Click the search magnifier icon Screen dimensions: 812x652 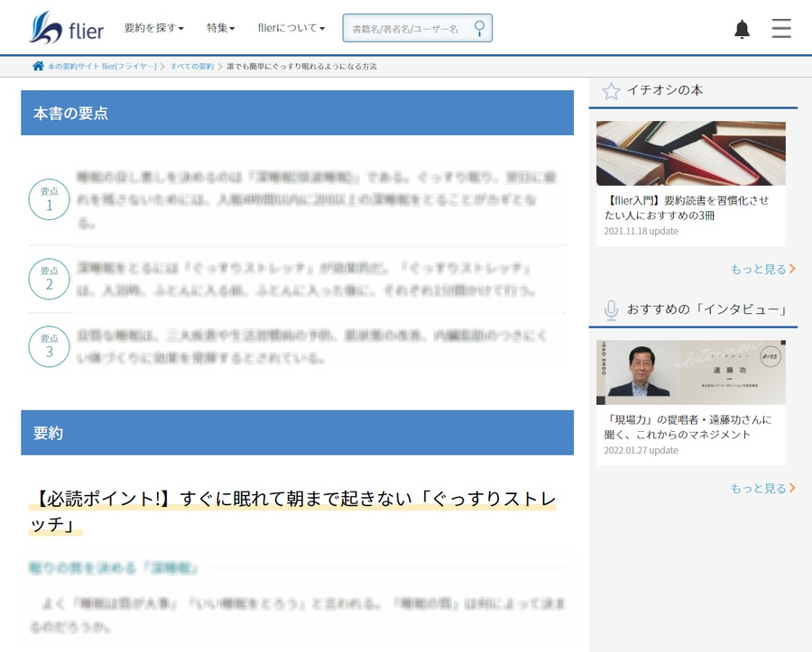480,28
